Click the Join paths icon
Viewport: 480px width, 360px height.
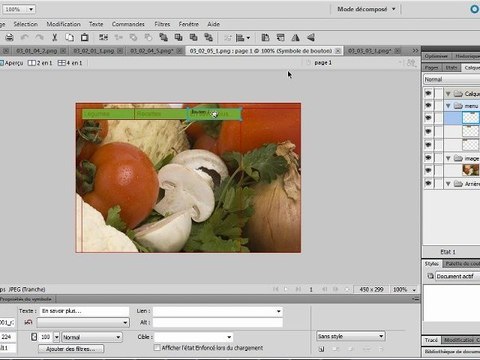pos(133,37)
